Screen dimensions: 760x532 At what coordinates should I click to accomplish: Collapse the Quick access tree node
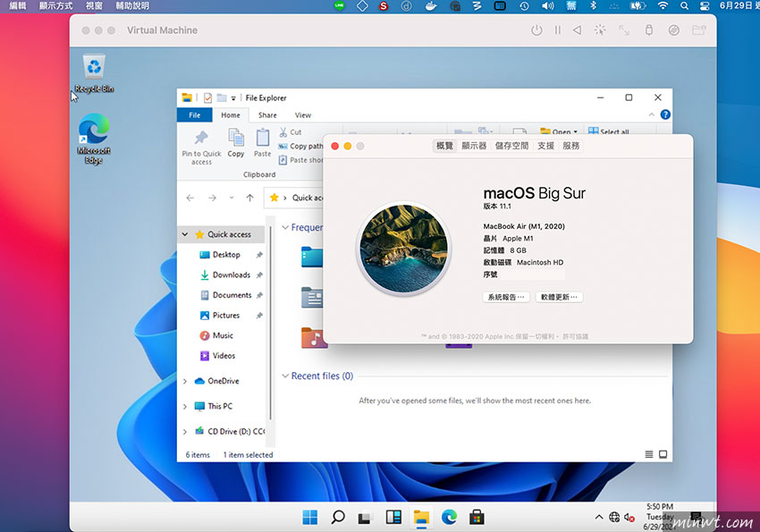pyautogui.click(x=185, y=234)
